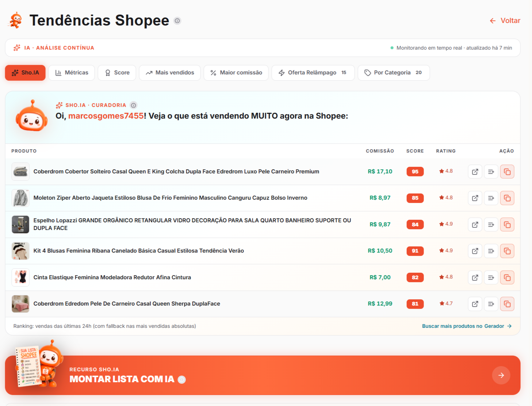This screenshot has width=532, height=406.
Task: Click the RATING column header
Action: click(446, 151)
